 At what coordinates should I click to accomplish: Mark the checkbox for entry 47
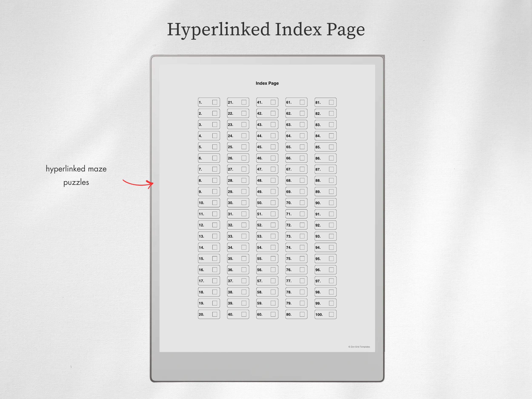(x=273, y=169)
